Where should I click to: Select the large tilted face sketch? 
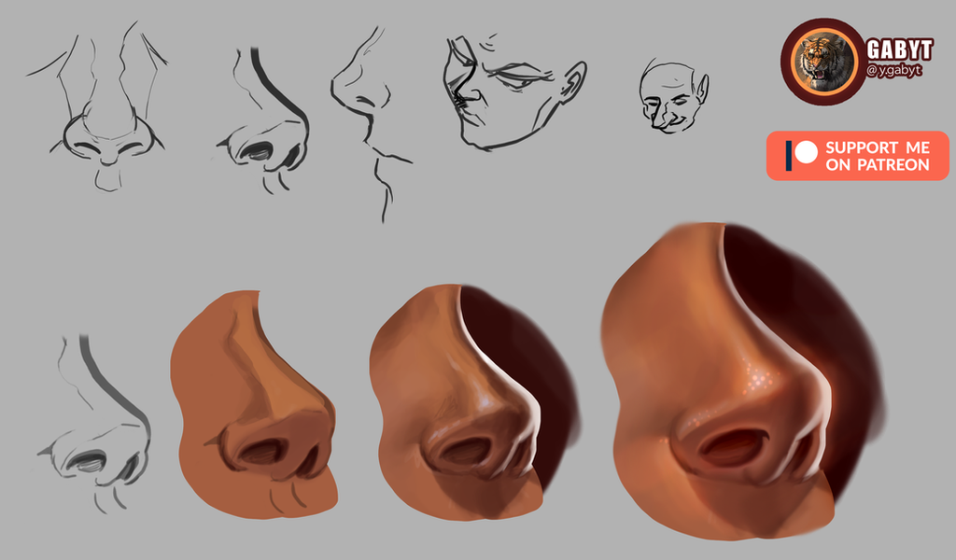[x=514, y=91]
